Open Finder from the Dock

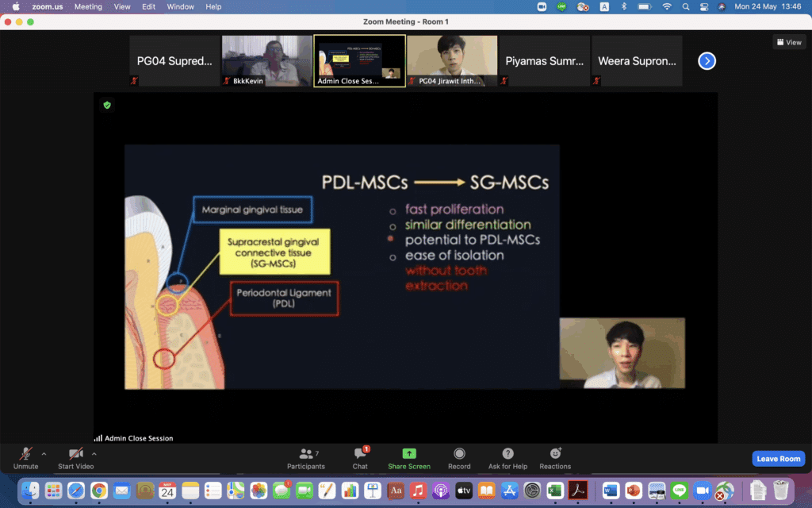[30, 491]
